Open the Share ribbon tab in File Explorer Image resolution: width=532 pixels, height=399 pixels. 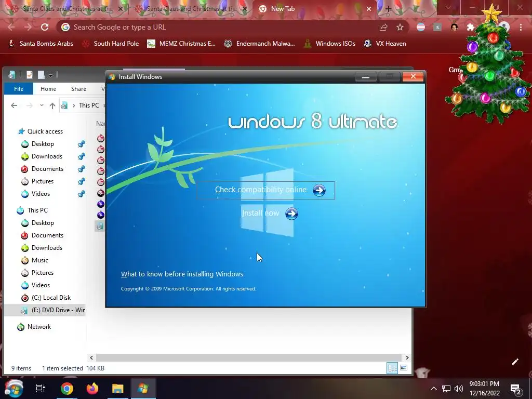[78, 89]
